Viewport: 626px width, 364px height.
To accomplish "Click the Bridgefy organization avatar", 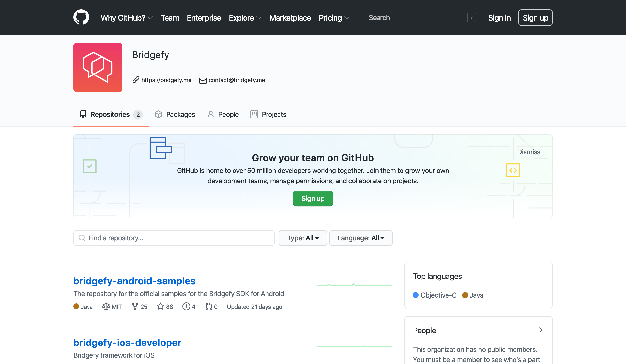I will point(98,67).
